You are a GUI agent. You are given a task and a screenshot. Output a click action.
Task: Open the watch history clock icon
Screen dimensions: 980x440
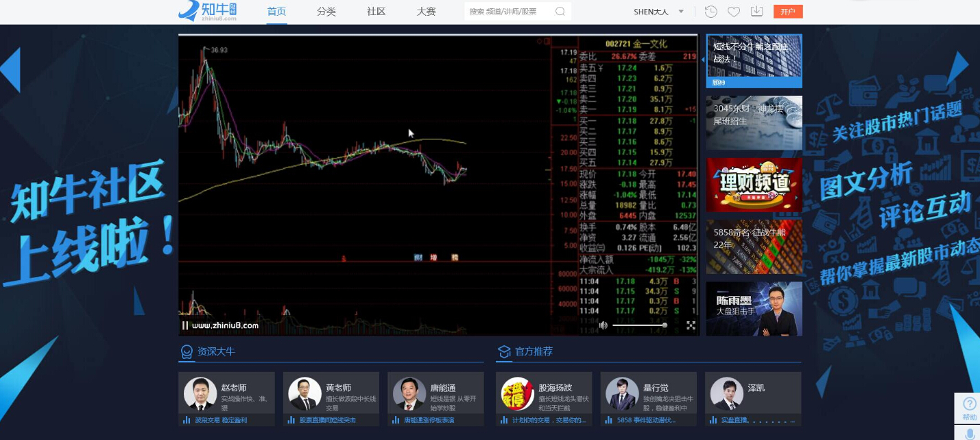(711, 12)
